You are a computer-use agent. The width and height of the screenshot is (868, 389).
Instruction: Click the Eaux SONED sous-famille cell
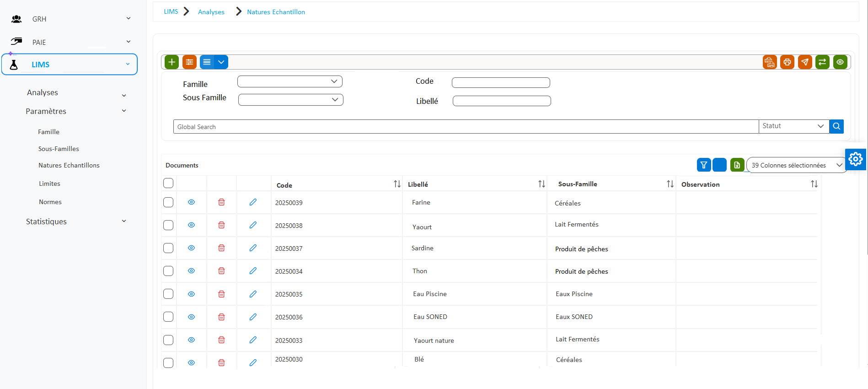(x=574, y=317)
